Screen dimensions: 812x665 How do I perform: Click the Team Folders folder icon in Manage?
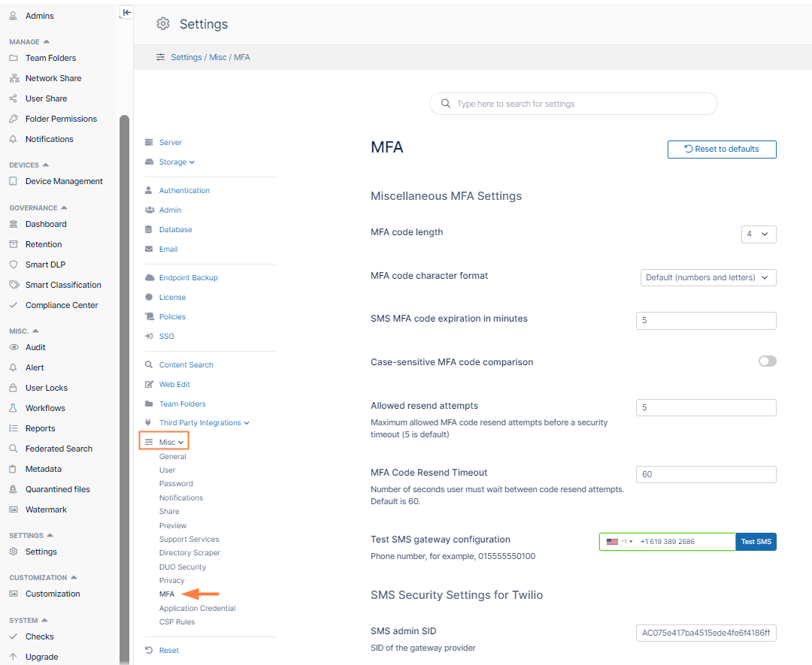[14, 58]
